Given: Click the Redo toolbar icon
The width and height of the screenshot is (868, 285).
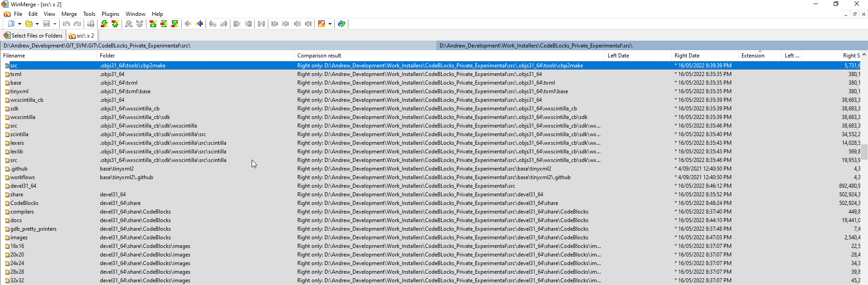Looking at the screenshot, I should [x=77, y=24].
